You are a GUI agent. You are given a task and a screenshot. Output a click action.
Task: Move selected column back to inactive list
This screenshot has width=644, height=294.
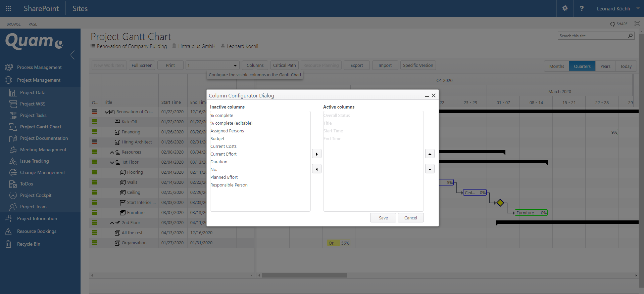tap(316, 169)
